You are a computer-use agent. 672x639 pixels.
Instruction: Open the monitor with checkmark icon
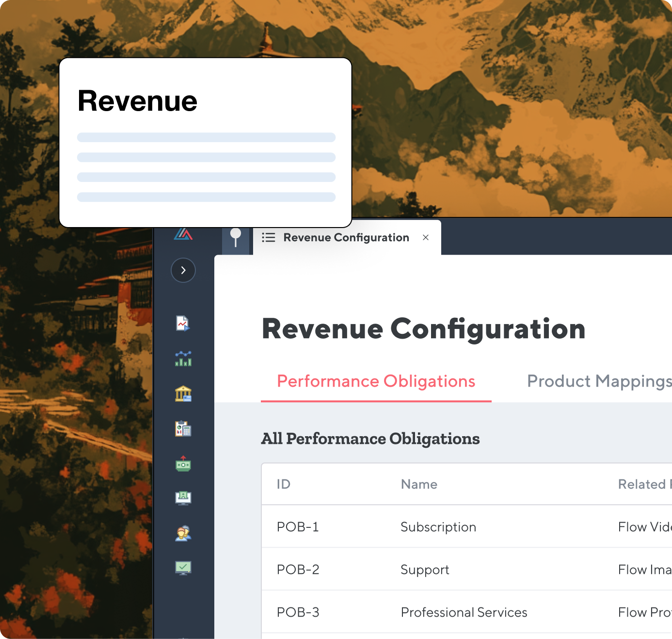[183, 568]
